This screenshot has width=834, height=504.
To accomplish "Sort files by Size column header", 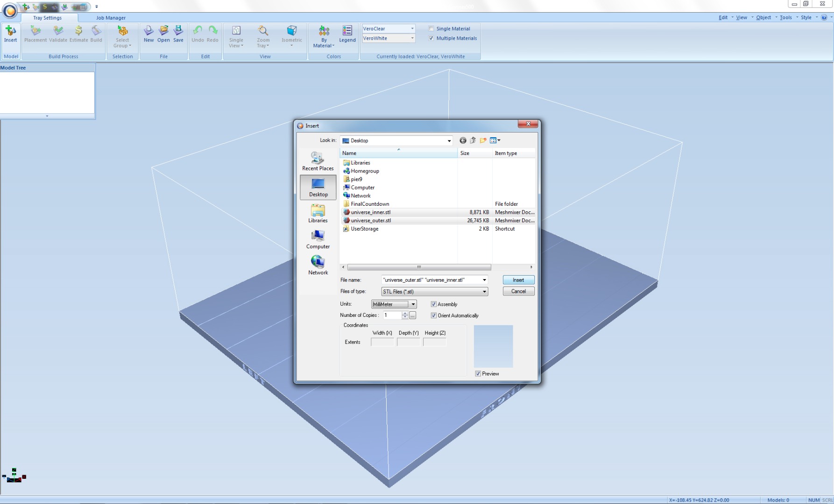I will tap(475, 153).
